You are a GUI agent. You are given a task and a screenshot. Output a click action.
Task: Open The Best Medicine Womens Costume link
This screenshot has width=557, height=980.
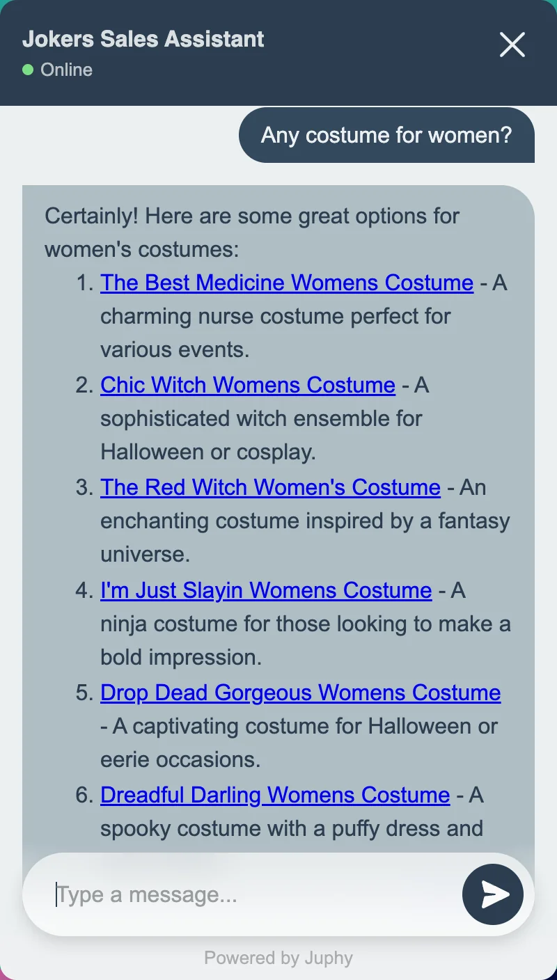(x=286, y=283)
